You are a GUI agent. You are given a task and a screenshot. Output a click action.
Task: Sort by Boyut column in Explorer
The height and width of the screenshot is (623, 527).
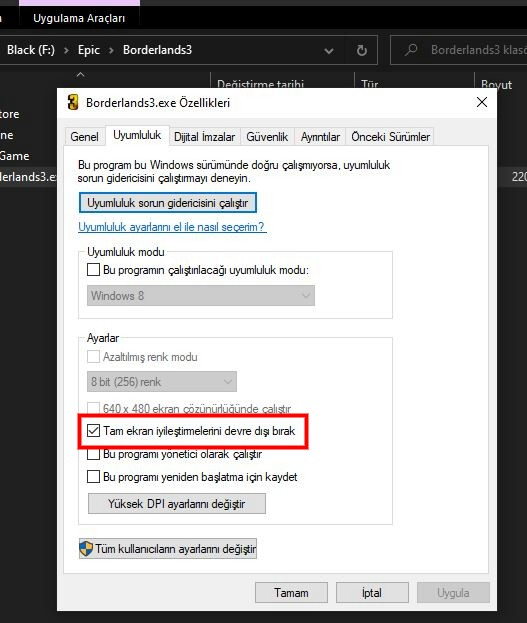pos(501,83)
